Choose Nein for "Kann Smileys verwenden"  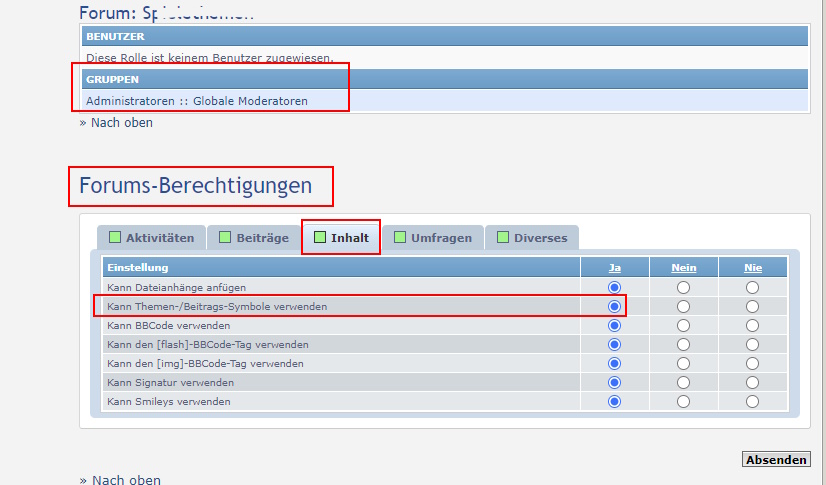point(683,402)
